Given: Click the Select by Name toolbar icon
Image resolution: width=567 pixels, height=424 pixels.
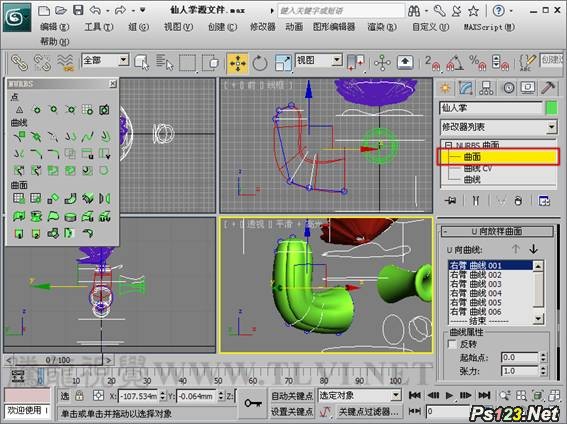Looking at the screenshot, I should (x=165, y=63).
